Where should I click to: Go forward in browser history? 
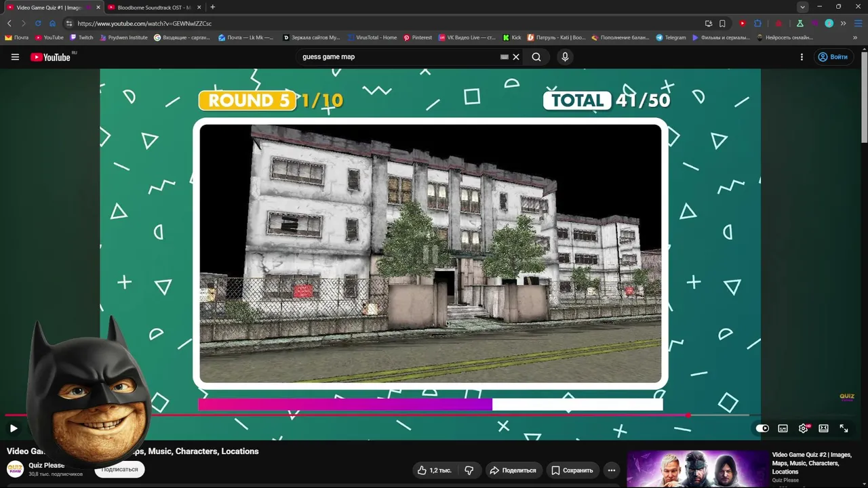click(x=23, y=23)
